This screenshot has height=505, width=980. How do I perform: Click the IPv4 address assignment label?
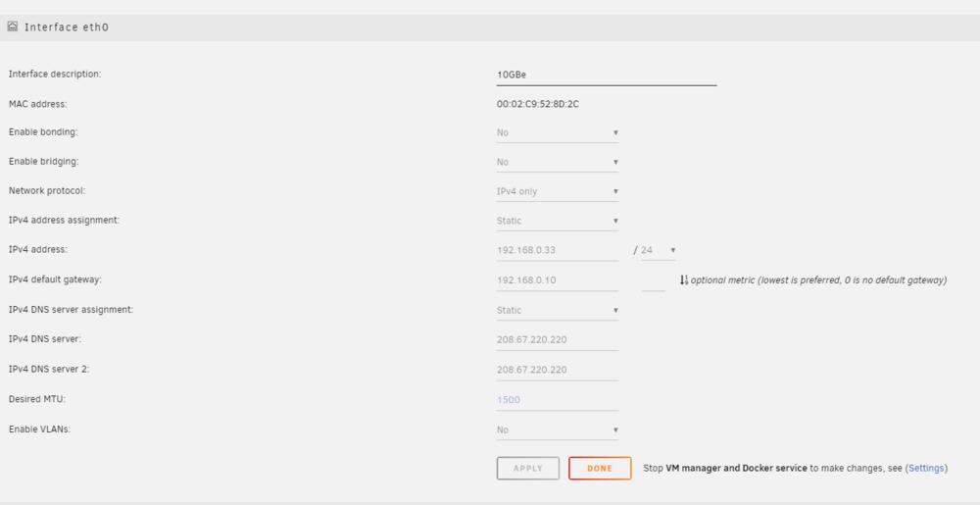(x=64, y=220)
